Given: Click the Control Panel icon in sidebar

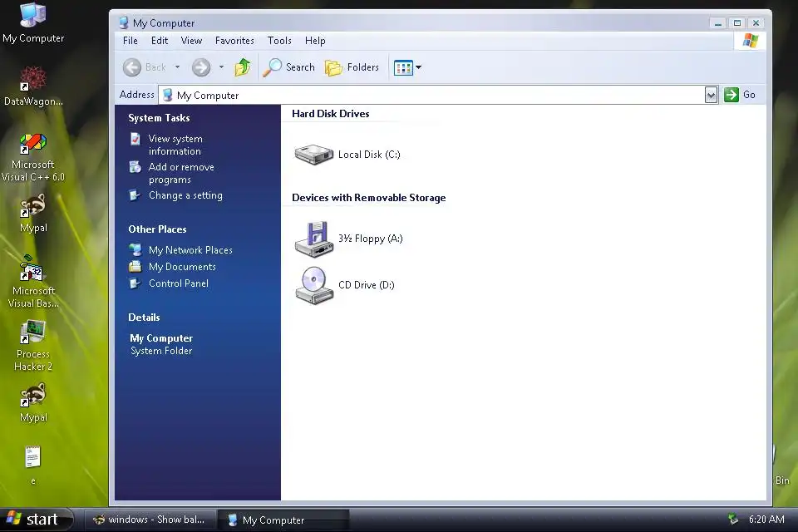Looking at the screenshot, I should click(x=135, y=283).
